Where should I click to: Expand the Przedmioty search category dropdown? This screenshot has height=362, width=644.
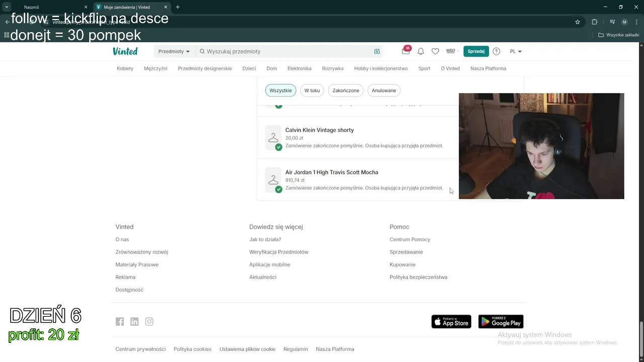click(174, 51)
